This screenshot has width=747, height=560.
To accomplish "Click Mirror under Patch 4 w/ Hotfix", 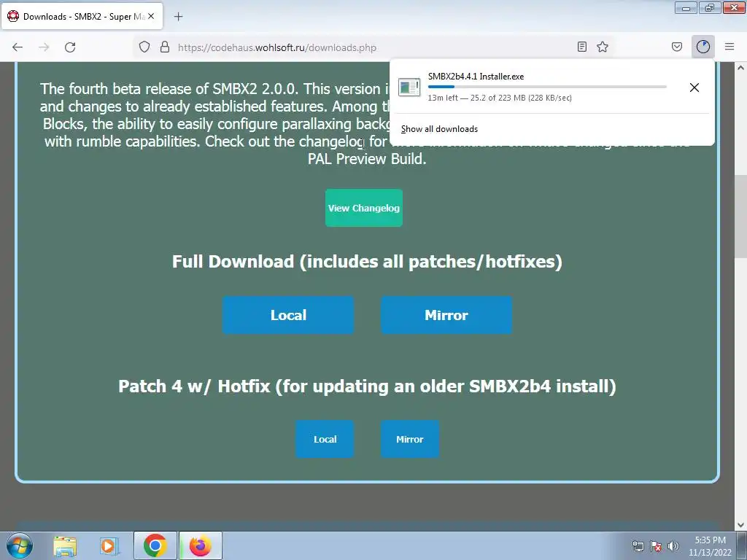I will point(410,439).
